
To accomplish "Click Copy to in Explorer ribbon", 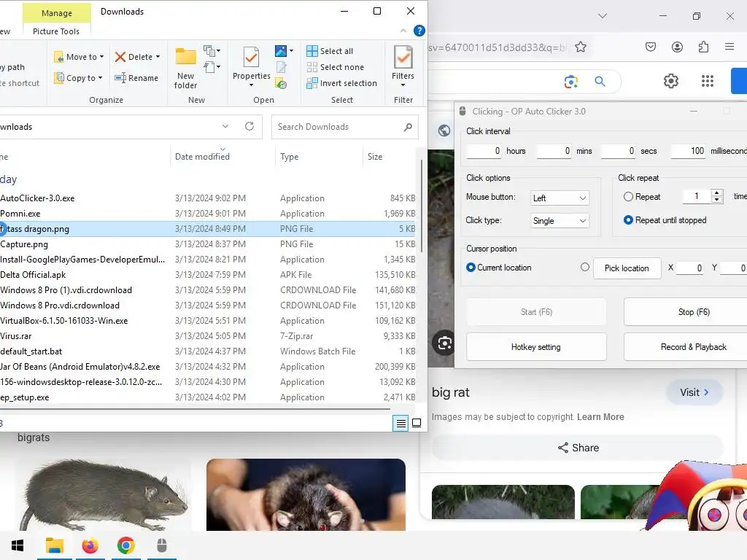I will (x=78, y=77).
